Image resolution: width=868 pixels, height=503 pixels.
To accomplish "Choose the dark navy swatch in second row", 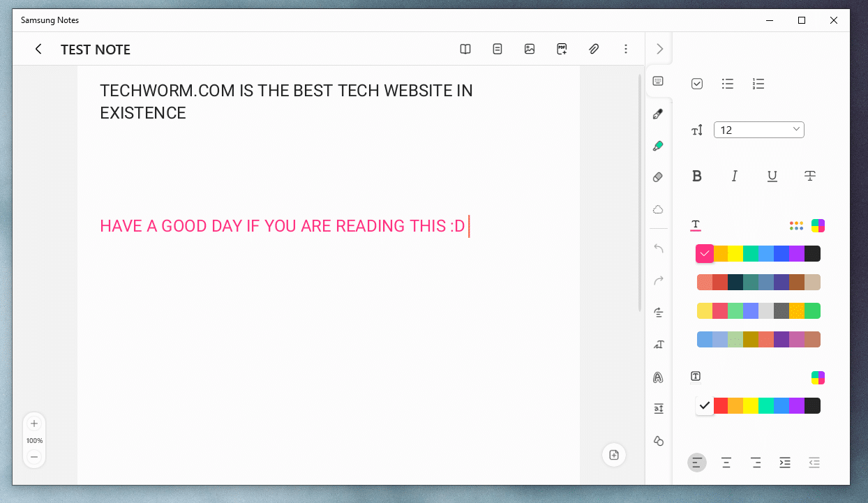I will click(735, 282).
